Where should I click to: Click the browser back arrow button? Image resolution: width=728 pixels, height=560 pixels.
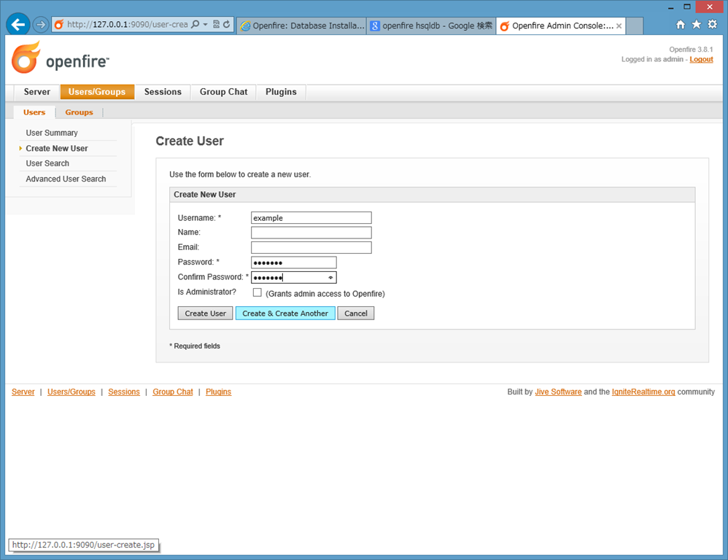click(x=18, y=24)
